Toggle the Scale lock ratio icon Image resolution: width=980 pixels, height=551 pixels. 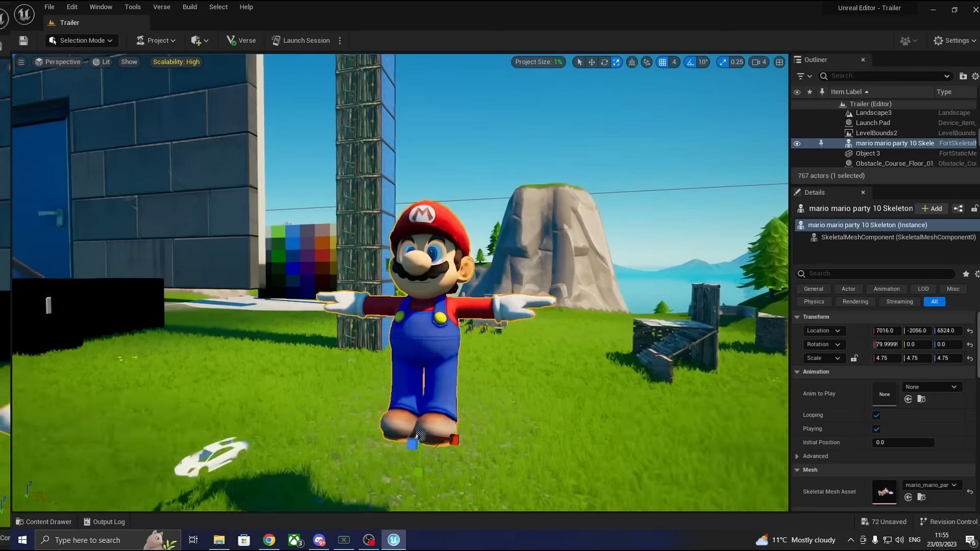tap(854, 359)
